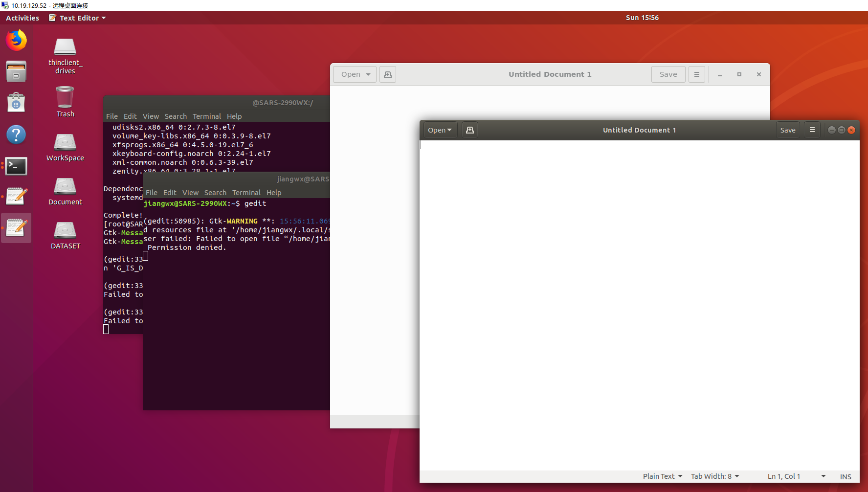868x492 pixels.
Task: Open Search menu in jiangwx terminal
Action: click(215, 193)
